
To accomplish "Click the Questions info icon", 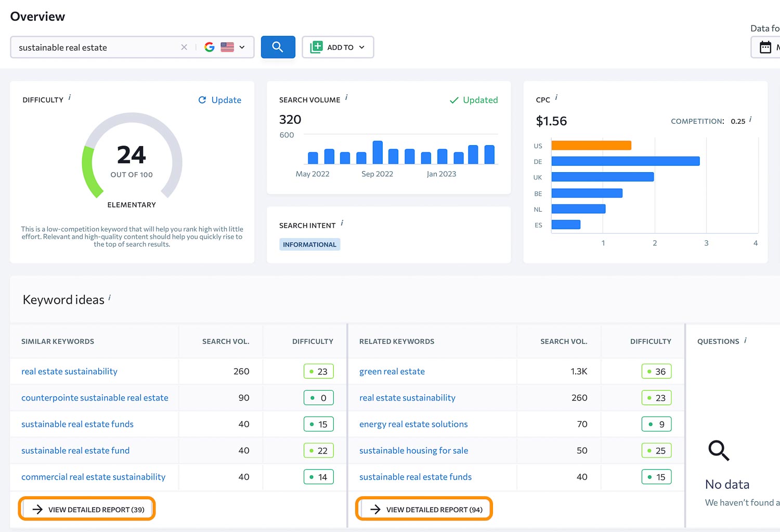I will [x=745, y=340].
